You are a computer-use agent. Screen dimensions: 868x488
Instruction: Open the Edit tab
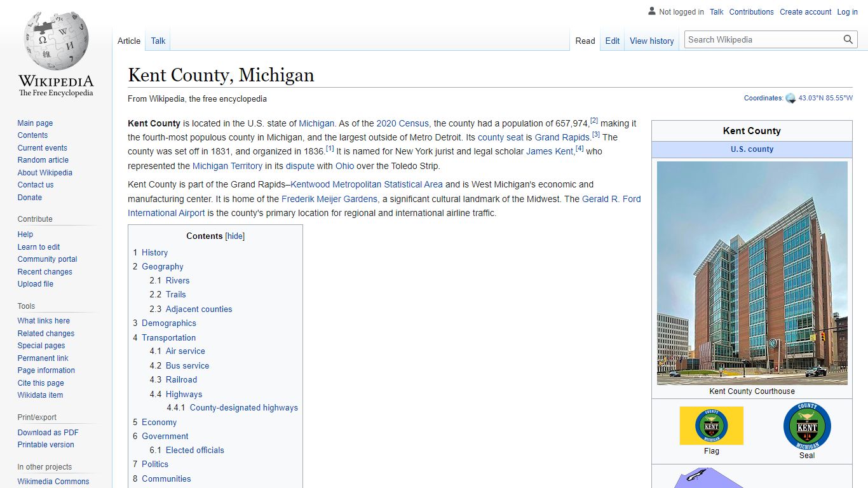[613, 41]
